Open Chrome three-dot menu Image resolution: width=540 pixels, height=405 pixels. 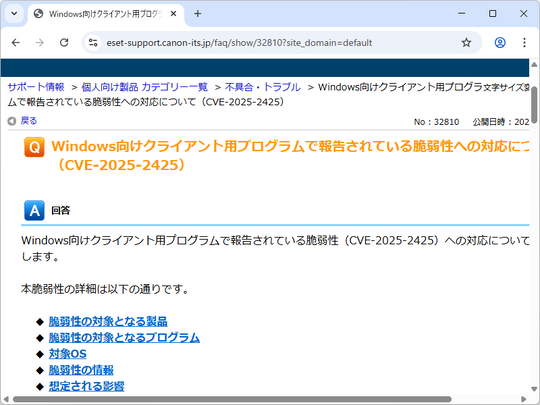click(x=524, y=43)
